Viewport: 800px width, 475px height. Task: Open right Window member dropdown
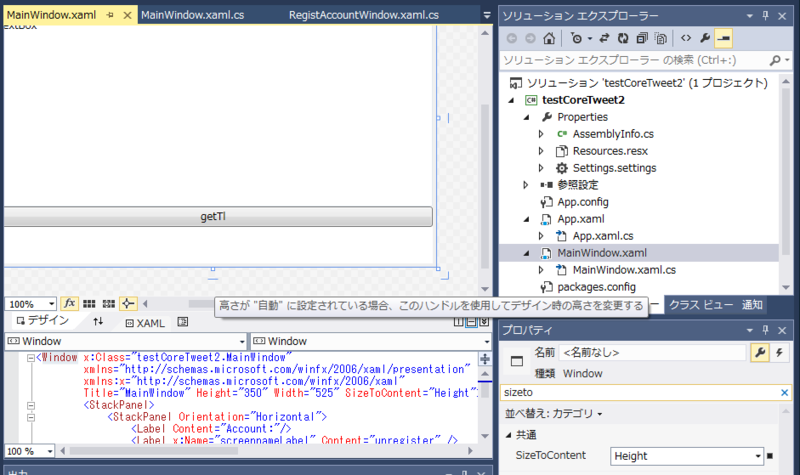click(x=487, y=341)
